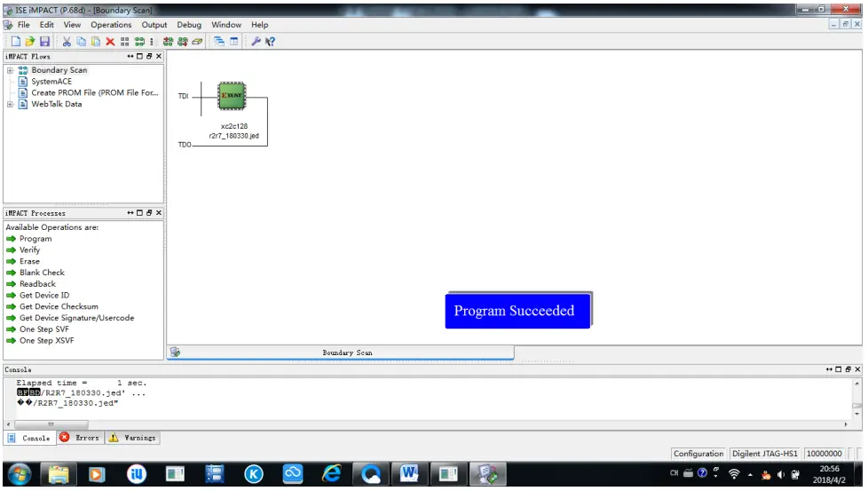Close the iMPACT Flows panel
Image resolution: width=868 pixels, height=491 pixels.
[159, 57]
